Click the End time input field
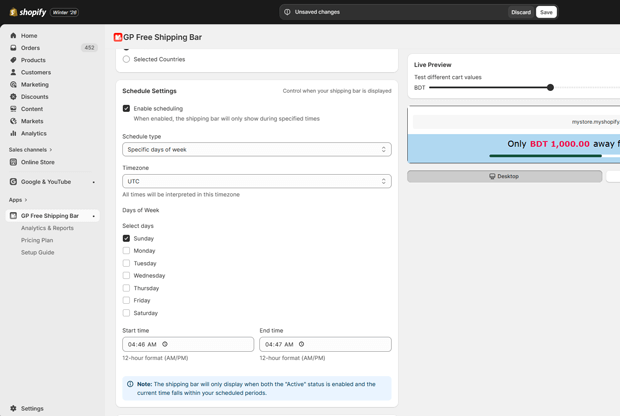Screen dimensions: 620x416 (x=325, y=344)
